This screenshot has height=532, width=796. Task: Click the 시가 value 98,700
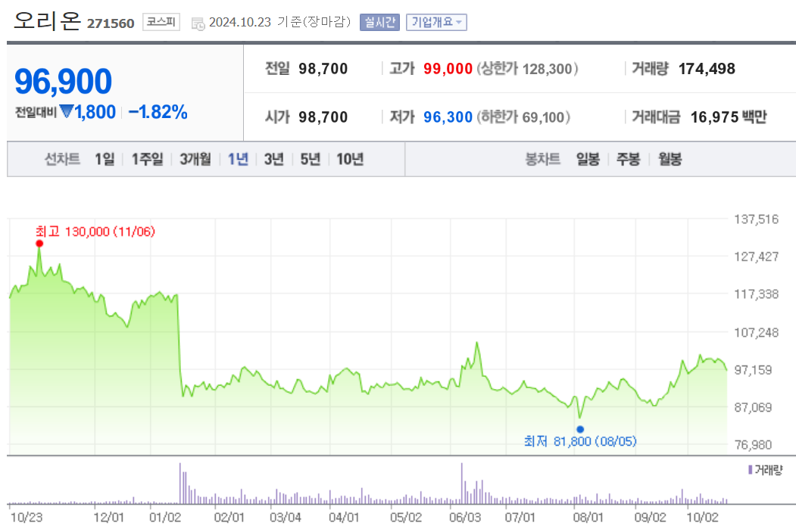323,117
